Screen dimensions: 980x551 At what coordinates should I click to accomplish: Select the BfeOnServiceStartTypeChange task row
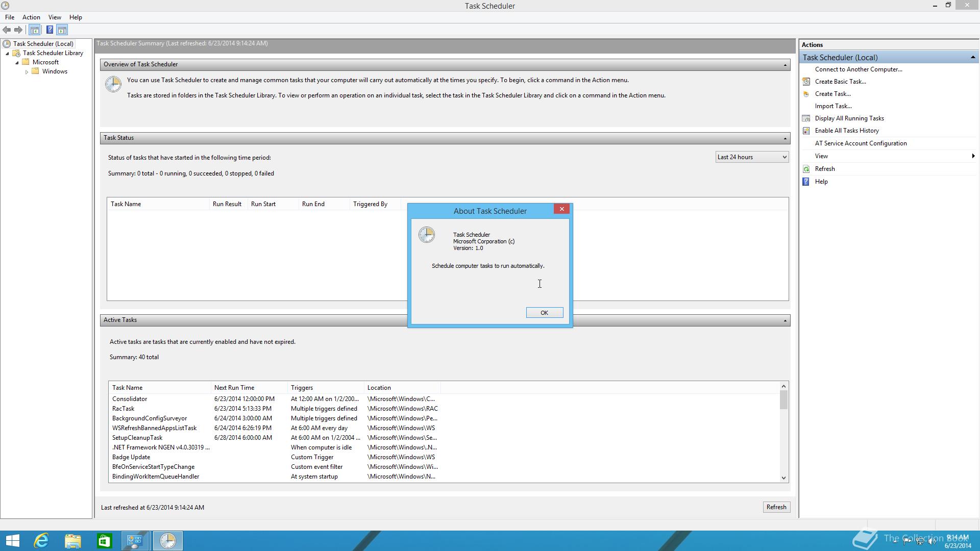[x=444, y=467]
